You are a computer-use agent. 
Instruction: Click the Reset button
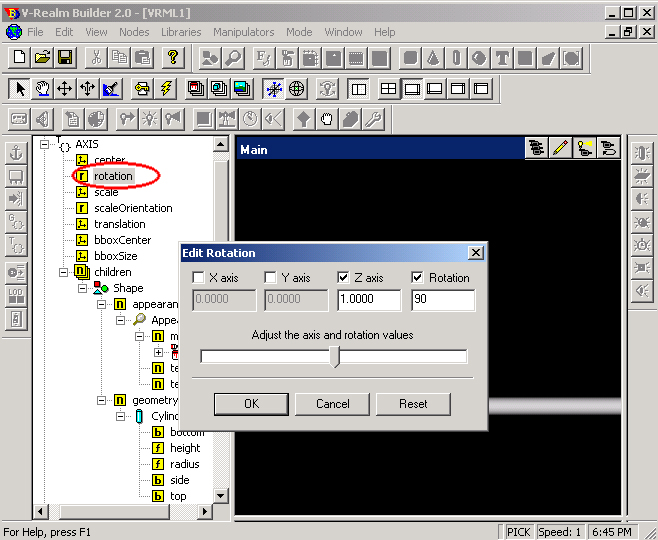[x=413, y=404]
